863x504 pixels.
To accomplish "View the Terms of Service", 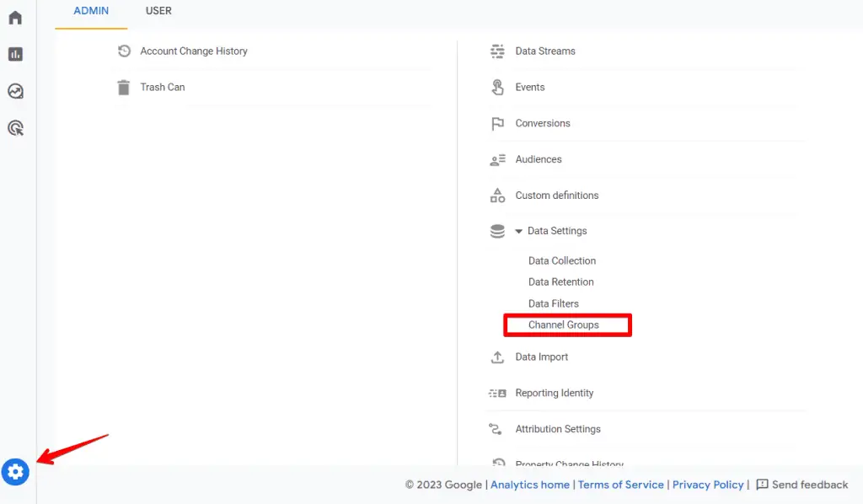I will click(x=621, y=485).
